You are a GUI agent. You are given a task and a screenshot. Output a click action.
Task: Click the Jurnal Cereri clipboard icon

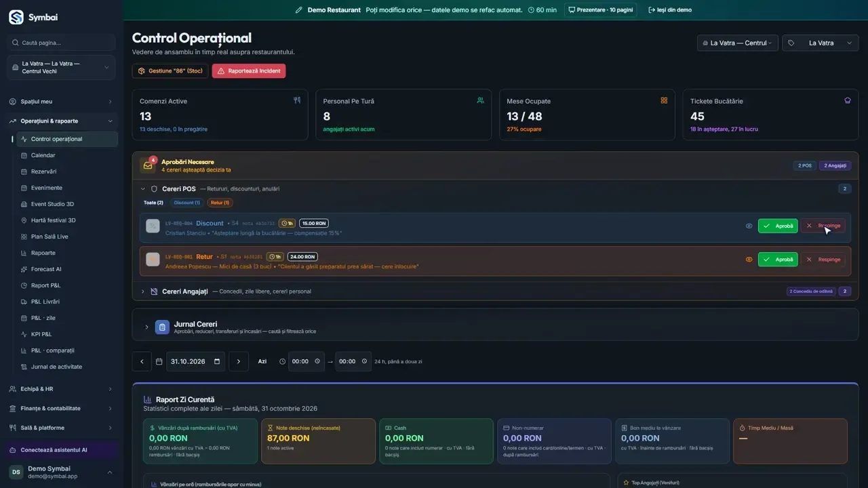162,327
